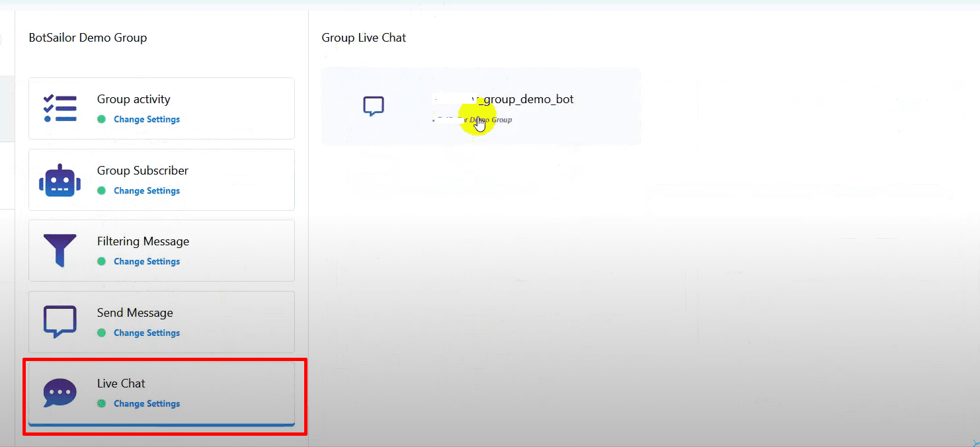Screen dimensions: 980x447
Task: Select the Filtering Message funnel icon
Action: point(60,251)
